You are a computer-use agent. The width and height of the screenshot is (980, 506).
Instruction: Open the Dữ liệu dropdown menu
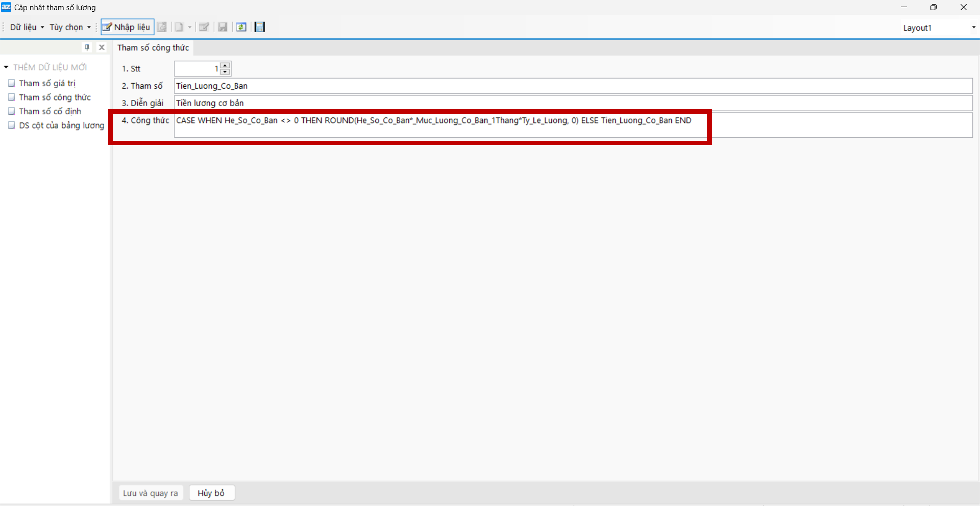(x=27, y=27)
